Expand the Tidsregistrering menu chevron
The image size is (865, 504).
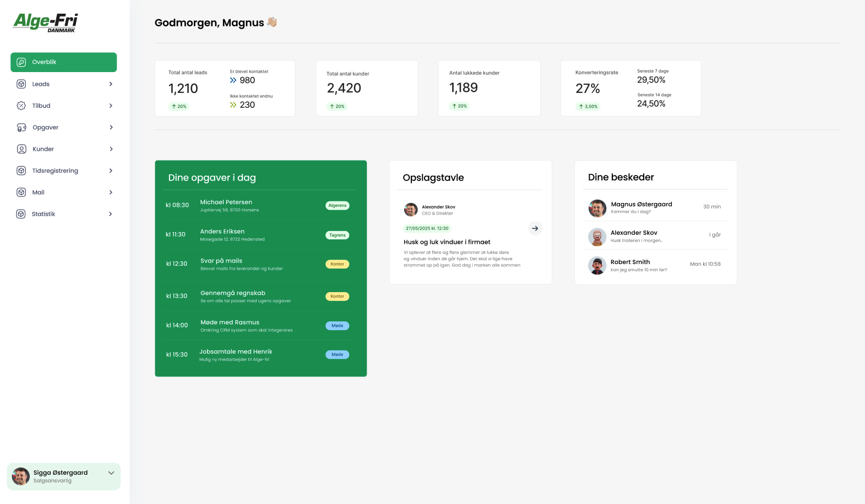tap(111, 171)
